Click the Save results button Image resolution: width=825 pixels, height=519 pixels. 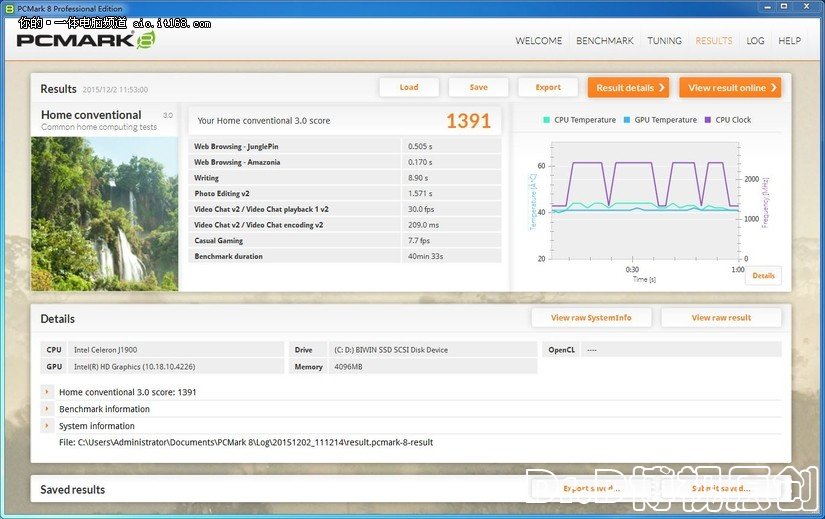478,87
